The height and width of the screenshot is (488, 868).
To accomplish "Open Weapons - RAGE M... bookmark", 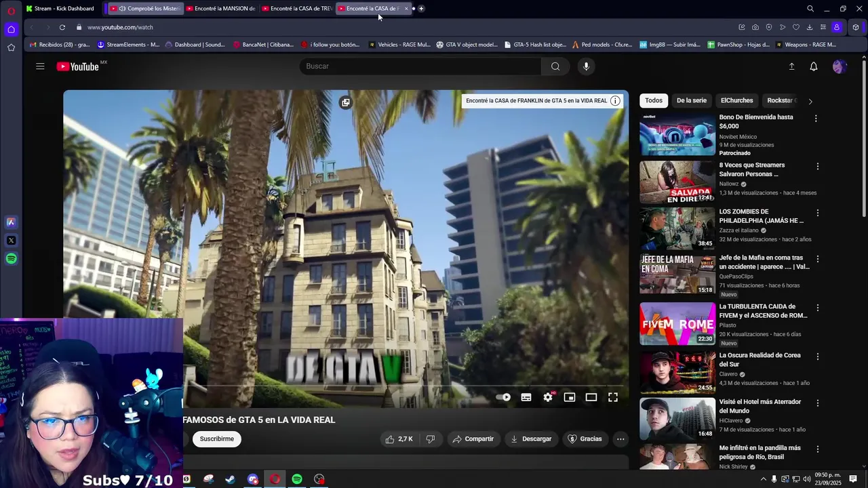I will pyautogui.click(x=806, y=45).
